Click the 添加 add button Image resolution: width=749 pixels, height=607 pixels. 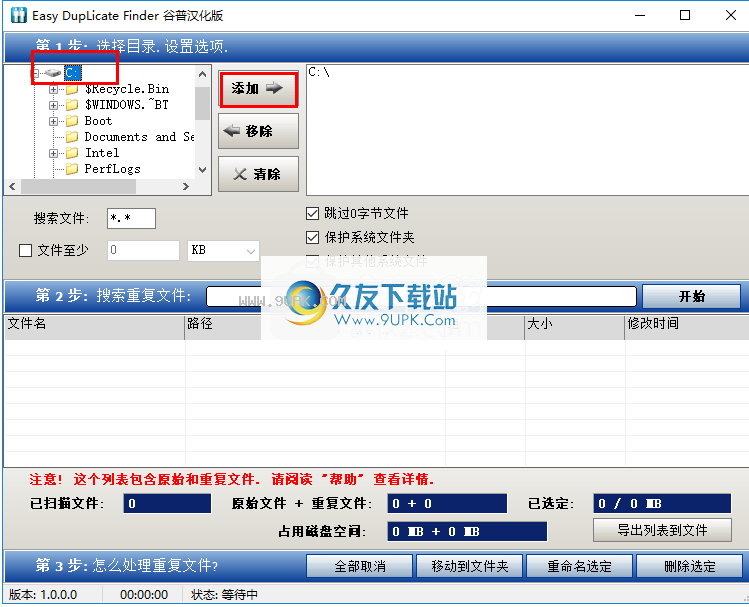258,89
